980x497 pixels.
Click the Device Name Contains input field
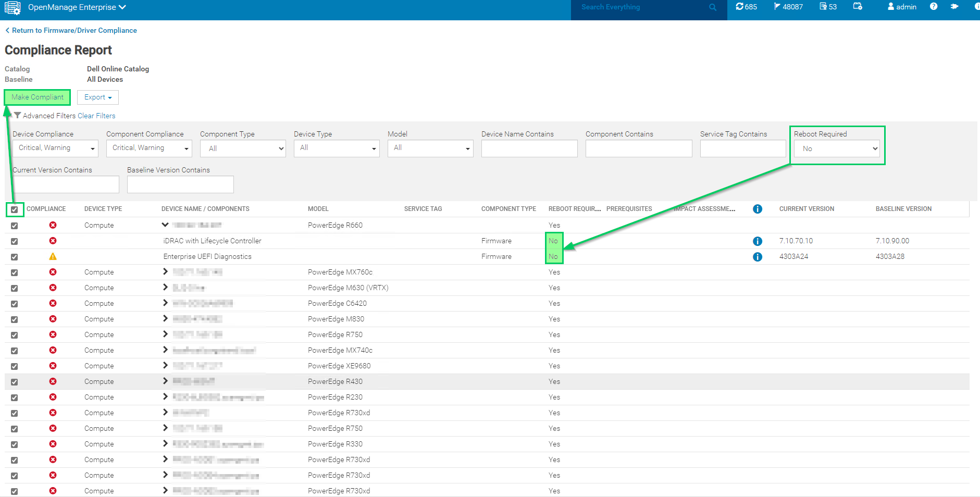click(529, 148)
